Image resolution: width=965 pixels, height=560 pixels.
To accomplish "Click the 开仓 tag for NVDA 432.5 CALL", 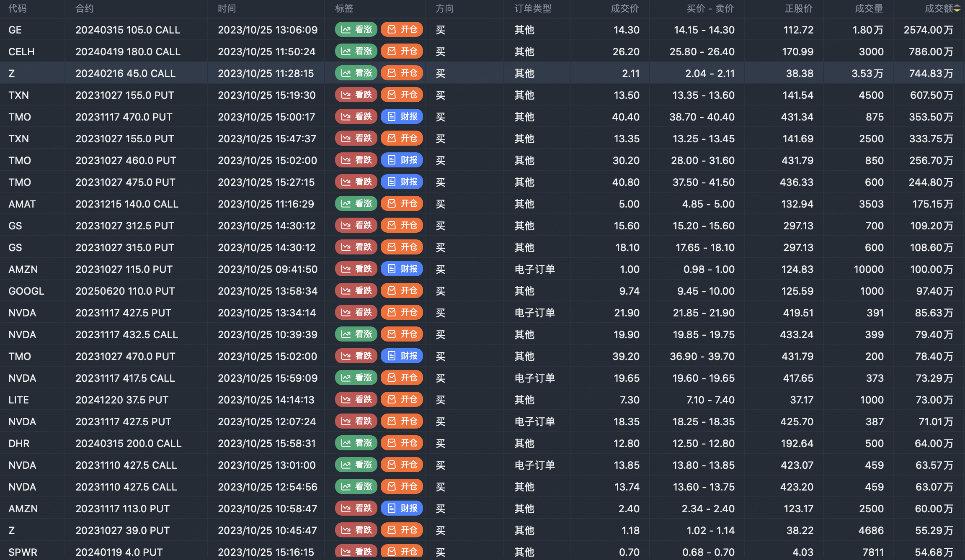I will (402, 334).
